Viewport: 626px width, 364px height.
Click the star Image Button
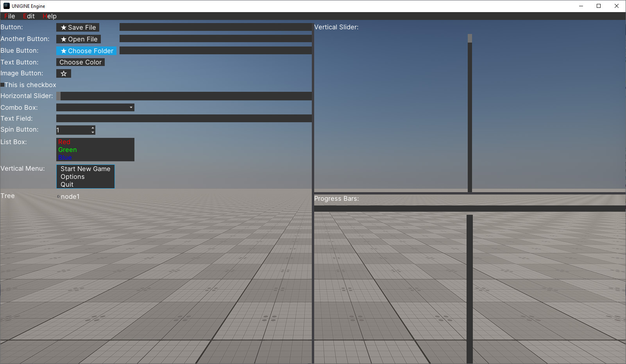(x=64, y=73)
